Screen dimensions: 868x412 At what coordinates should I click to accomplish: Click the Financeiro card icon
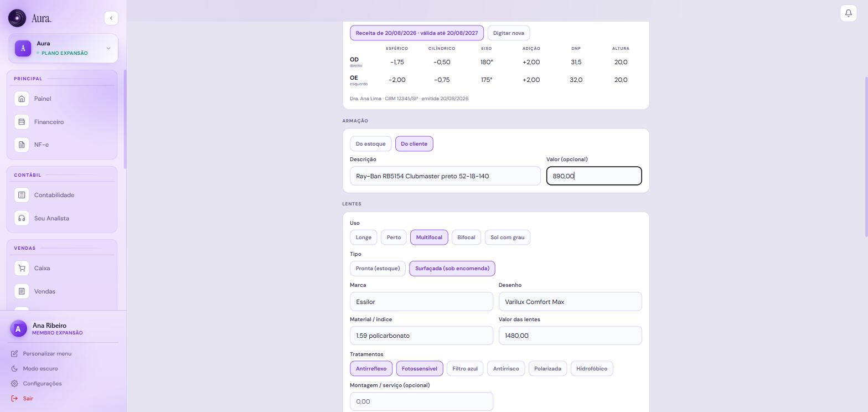pyautogui.click(x=22, y=122)
